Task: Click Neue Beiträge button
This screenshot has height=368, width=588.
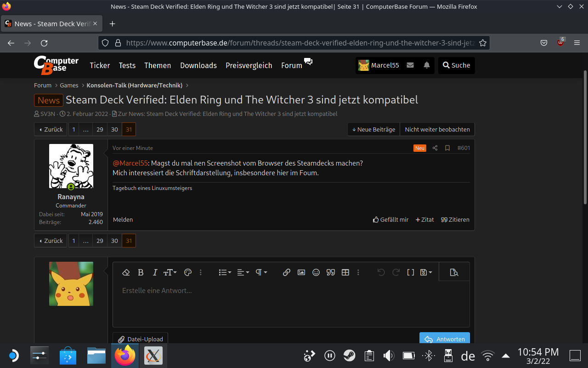Action: tap(373, 129)
